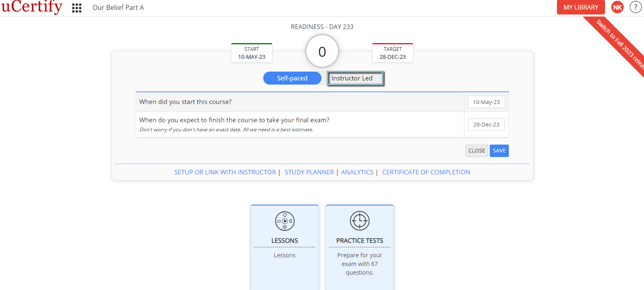Select the Self-paced mode toggle
The image size is (644, 290).
coord(292,78)
